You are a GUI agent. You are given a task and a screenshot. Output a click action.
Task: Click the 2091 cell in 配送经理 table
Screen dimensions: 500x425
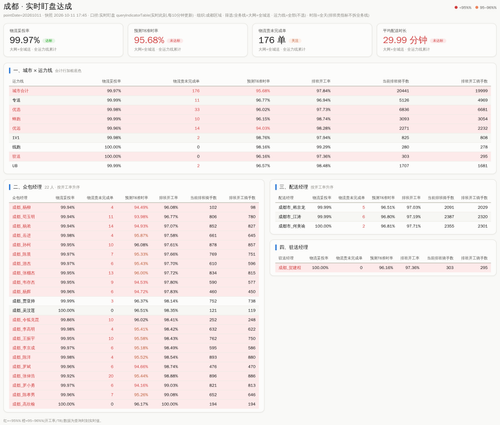(x=449, y=207)
